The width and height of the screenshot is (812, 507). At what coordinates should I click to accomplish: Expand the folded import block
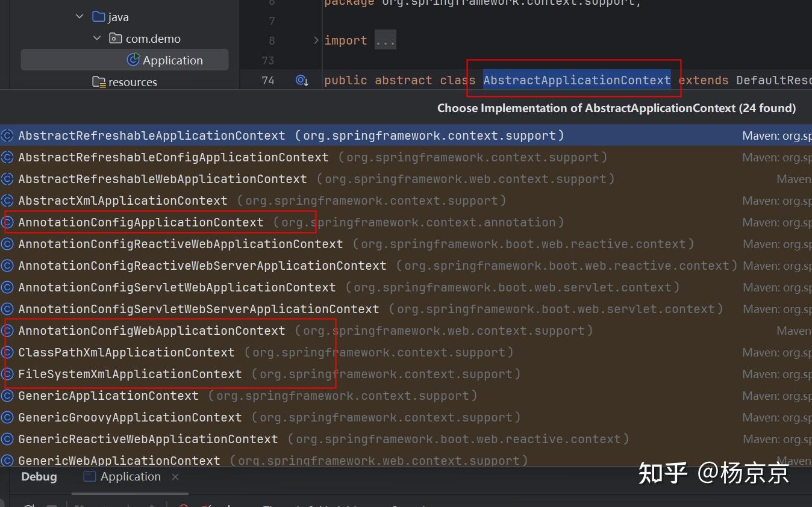[316, 40]
